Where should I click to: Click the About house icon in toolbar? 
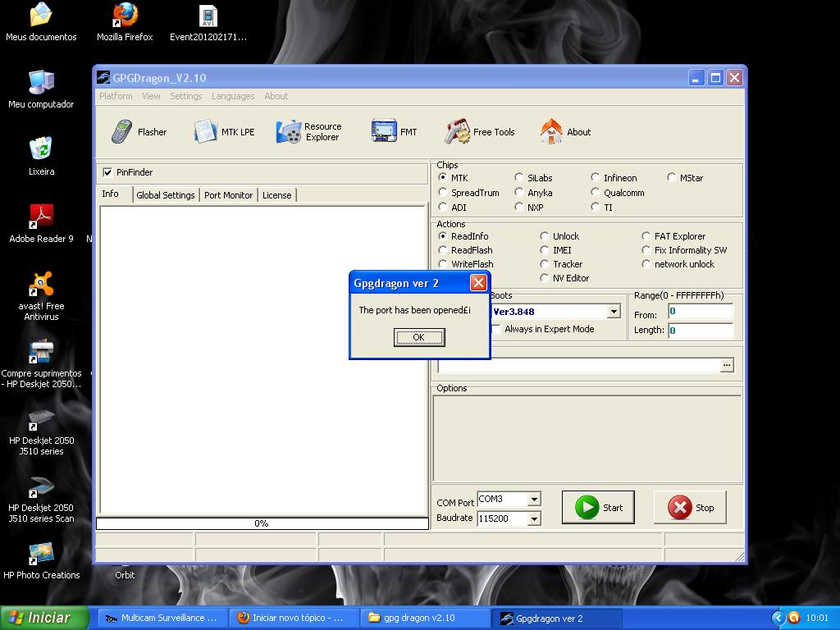coord(551,132)
